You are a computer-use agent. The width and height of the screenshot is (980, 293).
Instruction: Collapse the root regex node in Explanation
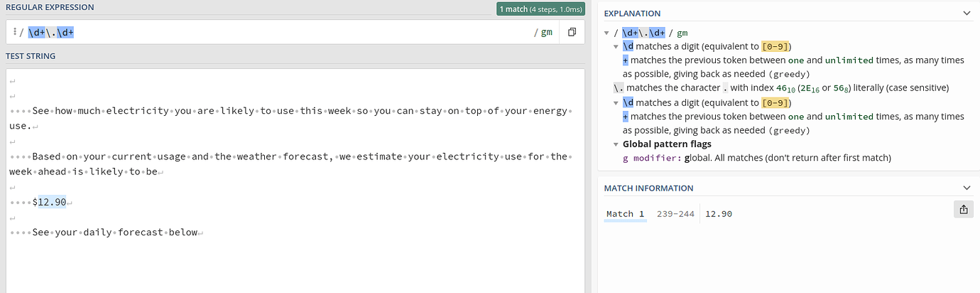point(606,33)
